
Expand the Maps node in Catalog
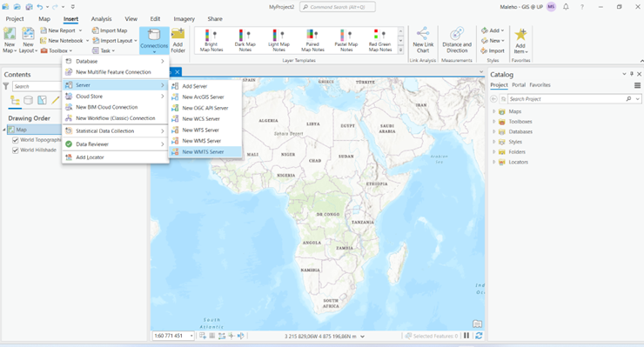[493, 111]
